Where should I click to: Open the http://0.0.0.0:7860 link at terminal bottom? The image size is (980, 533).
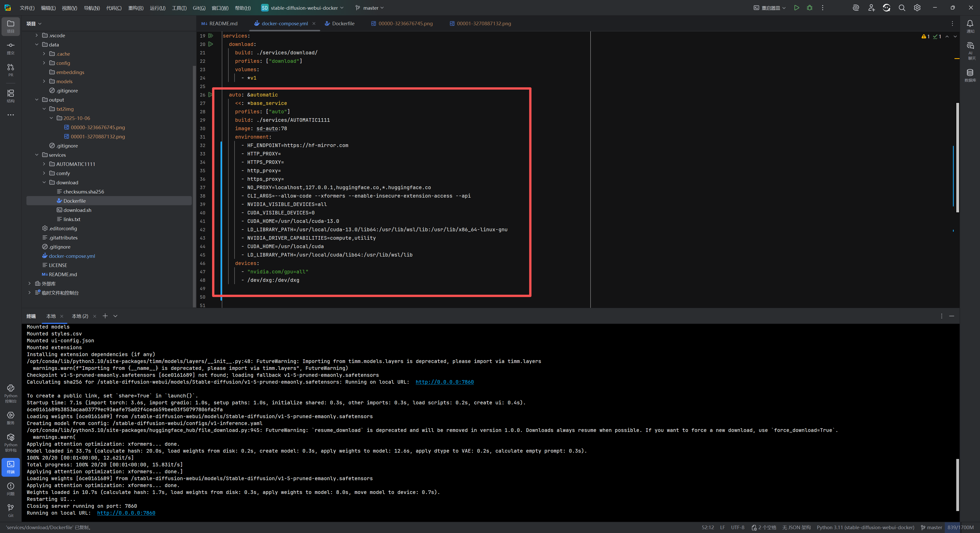click(x=126, y=513)
